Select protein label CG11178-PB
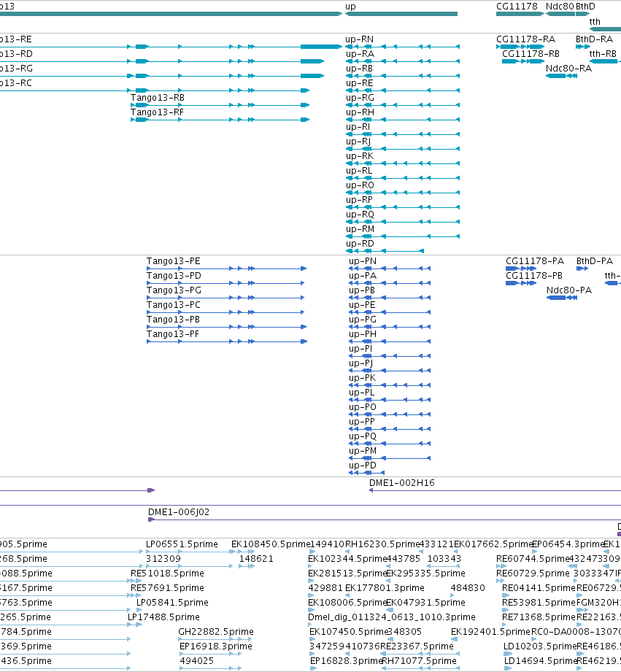Image resolution: width=621 pixels, height=672 pixels. pos(534,276)
